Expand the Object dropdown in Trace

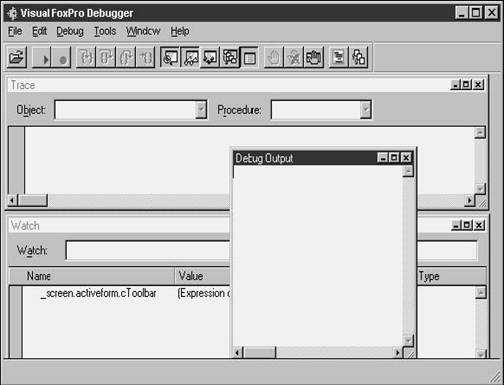pos(201,110)
